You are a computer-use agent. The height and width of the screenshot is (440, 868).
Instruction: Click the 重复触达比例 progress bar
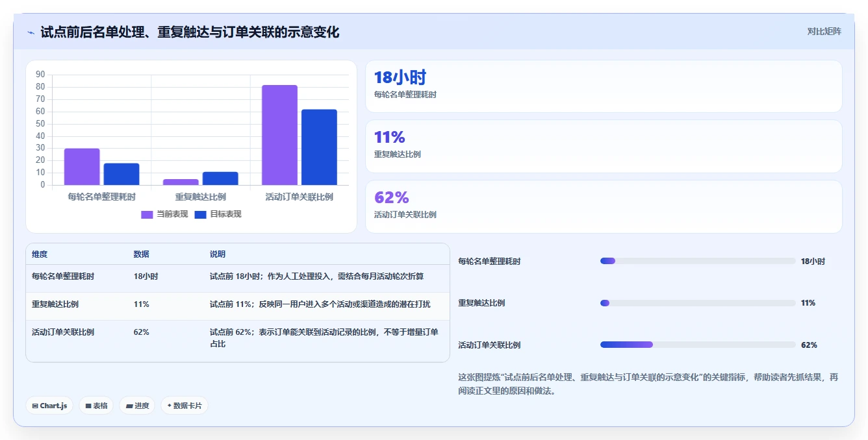(698, 303)
